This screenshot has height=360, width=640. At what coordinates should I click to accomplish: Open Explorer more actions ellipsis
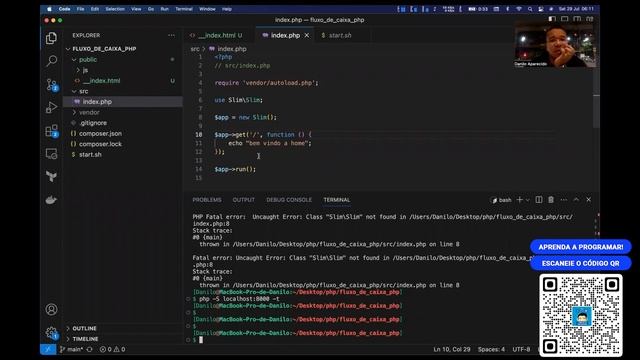click(x=171, y=36)
